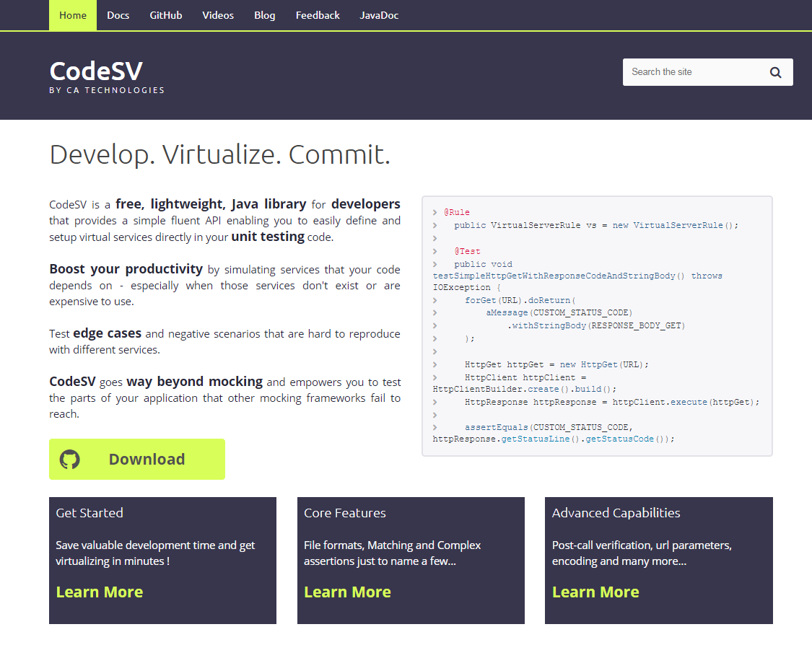Click the Develop. Virtualize. Commit. headline
812x645 pixels.
pyautogui.click(x=219, y=154)
